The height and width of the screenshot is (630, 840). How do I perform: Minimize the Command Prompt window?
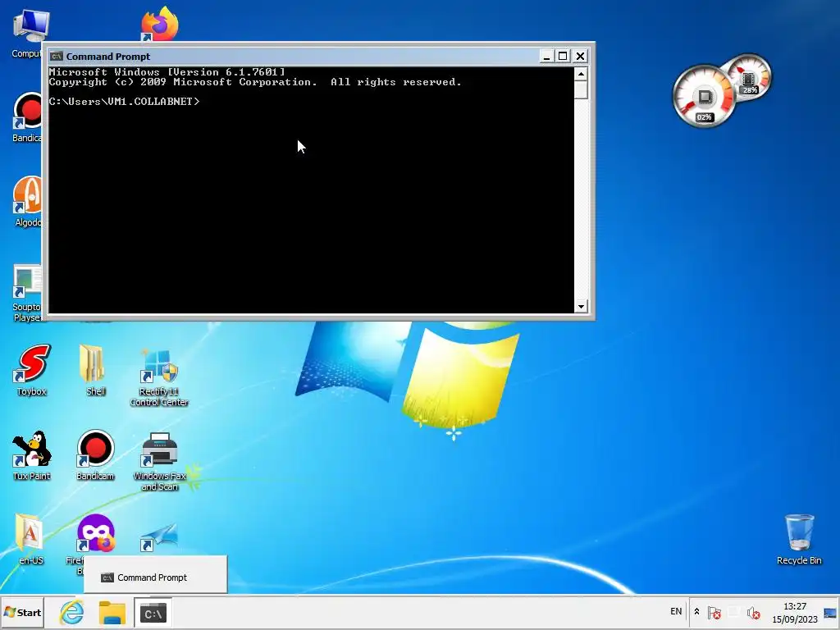point(546,57)
